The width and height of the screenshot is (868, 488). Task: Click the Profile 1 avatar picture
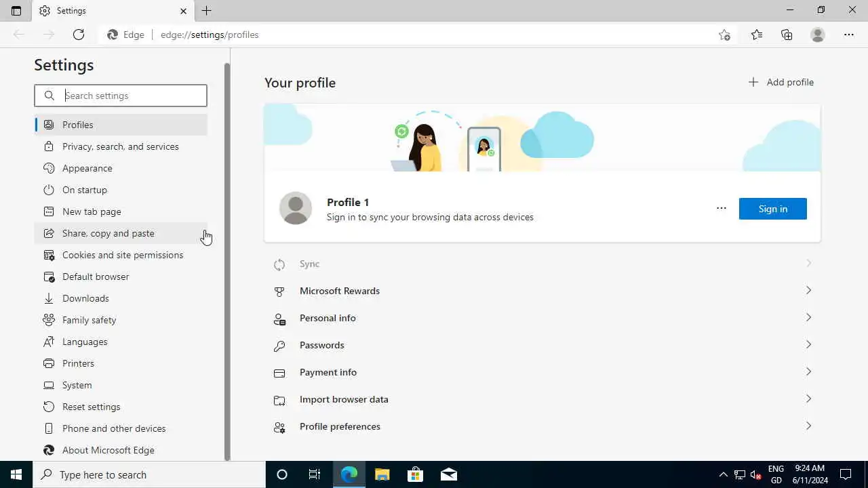pos(296,208)
